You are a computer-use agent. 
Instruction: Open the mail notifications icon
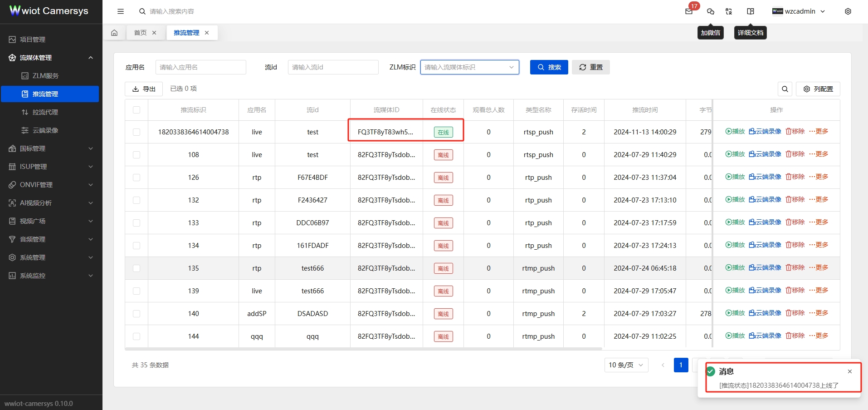point(689,11)
